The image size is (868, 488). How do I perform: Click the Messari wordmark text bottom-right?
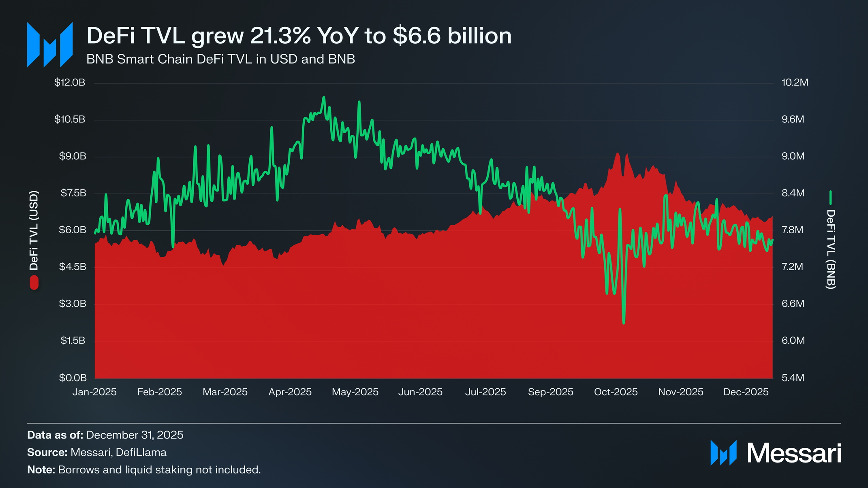coord(794,453)
